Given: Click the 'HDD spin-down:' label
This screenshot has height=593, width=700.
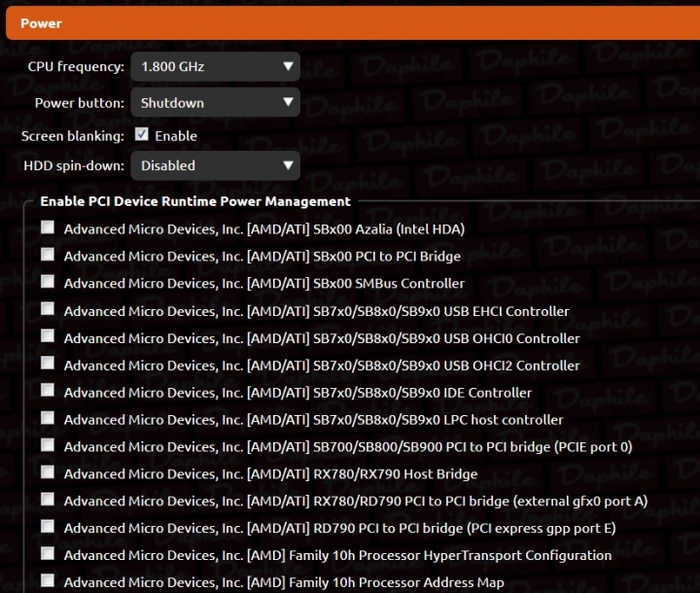Looking at the screenshot, I should pos(74,165).
